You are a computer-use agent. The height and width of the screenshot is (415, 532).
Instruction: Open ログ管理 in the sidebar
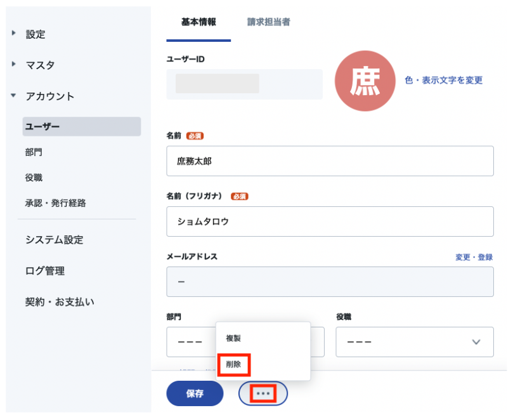point(45,271)
